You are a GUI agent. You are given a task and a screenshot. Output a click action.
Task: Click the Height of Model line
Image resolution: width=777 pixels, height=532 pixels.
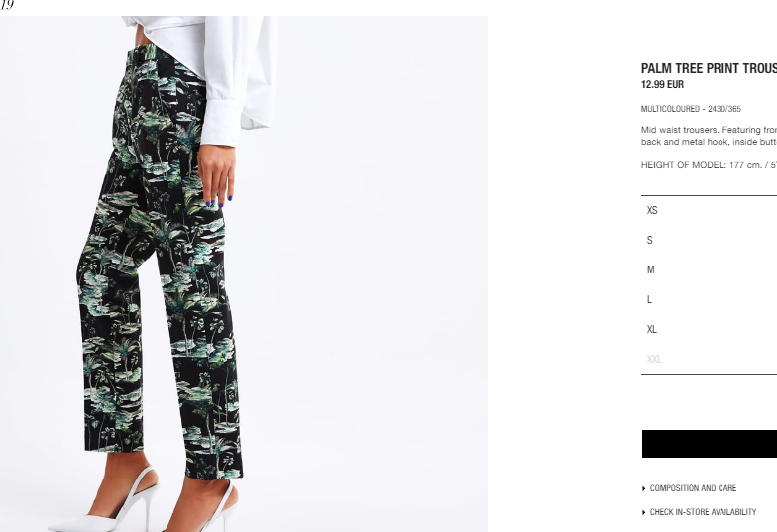coord(710,165)
